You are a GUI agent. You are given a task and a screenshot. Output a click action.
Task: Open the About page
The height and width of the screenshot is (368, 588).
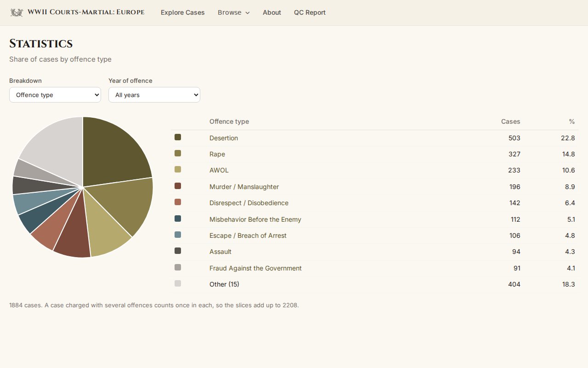[x=272, y=12]
